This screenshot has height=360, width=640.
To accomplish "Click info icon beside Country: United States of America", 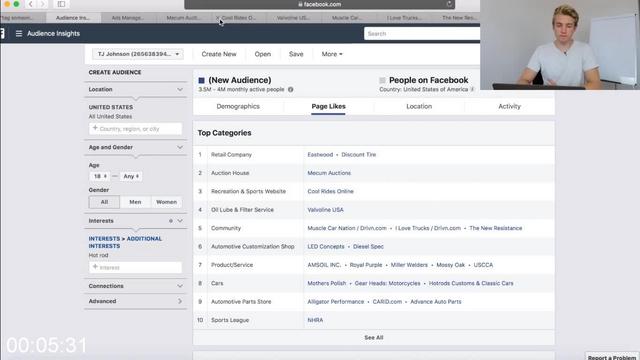I will [472, 89].
